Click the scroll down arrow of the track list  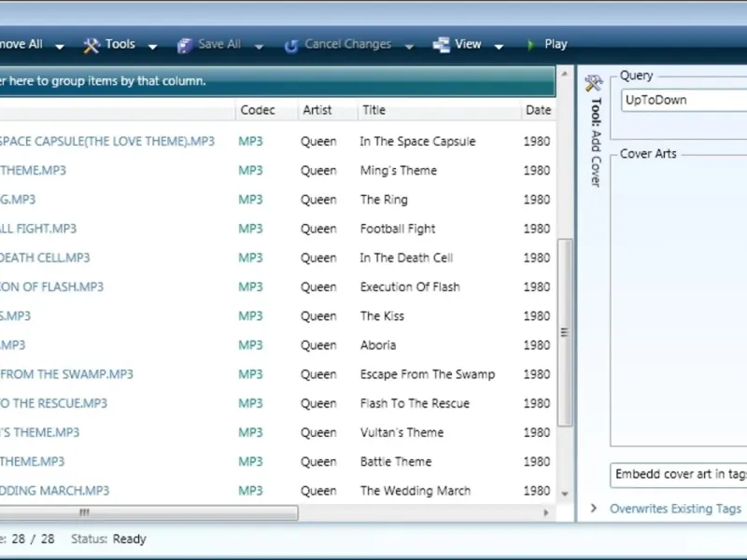(x=565, y=494)
